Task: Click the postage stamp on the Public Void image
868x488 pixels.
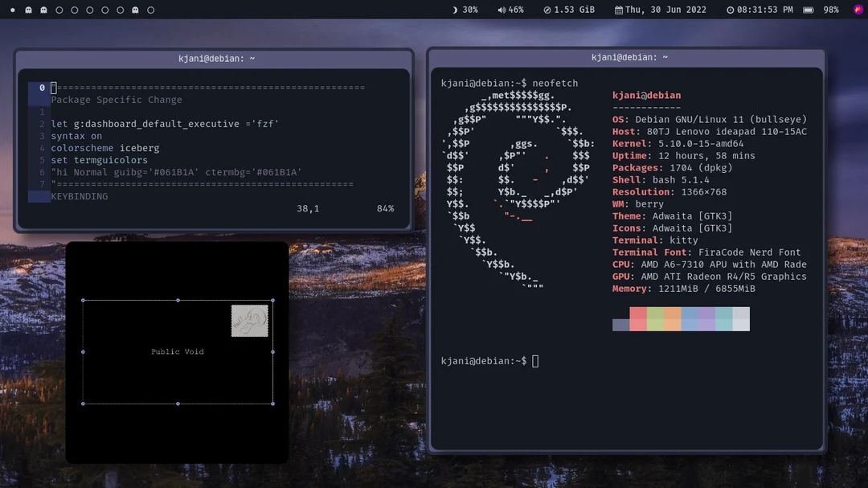Action: tap(249, 319)
